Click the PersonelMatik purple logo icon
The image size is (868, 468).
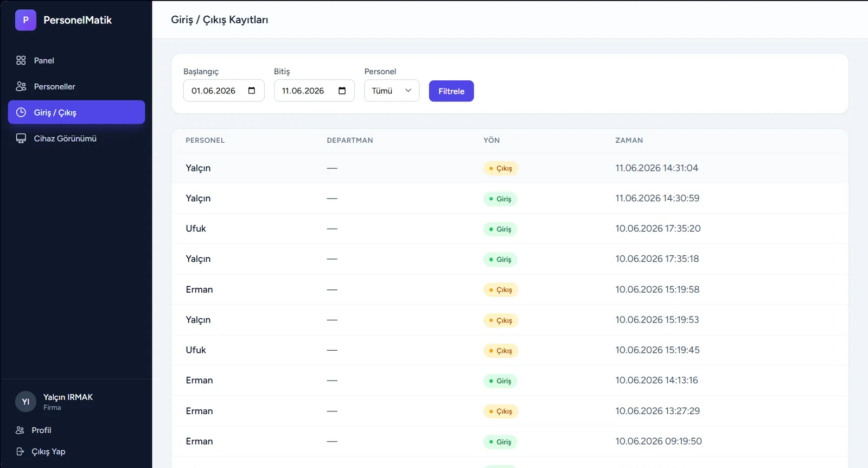(25, 20)
